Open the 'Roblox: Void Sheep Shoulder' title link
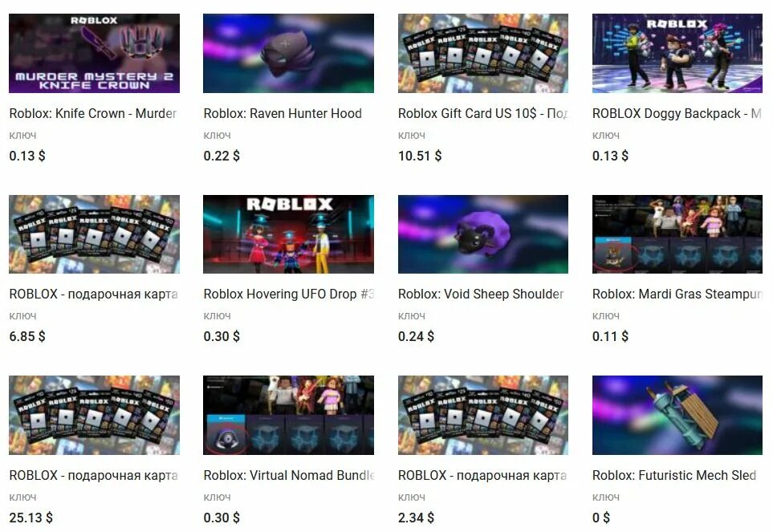The image size is (773, 532). (x=481, y=294)
